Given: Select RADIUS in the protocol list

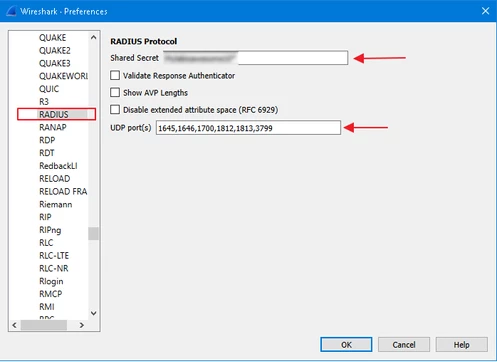Looking at the screenshot, I should (x=54, y=114).
